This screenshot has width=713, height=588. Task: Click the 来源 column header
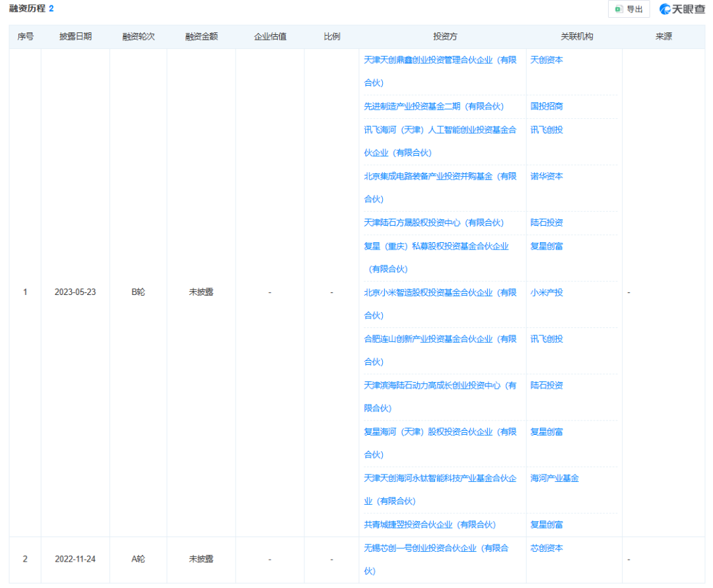(663, 36)
